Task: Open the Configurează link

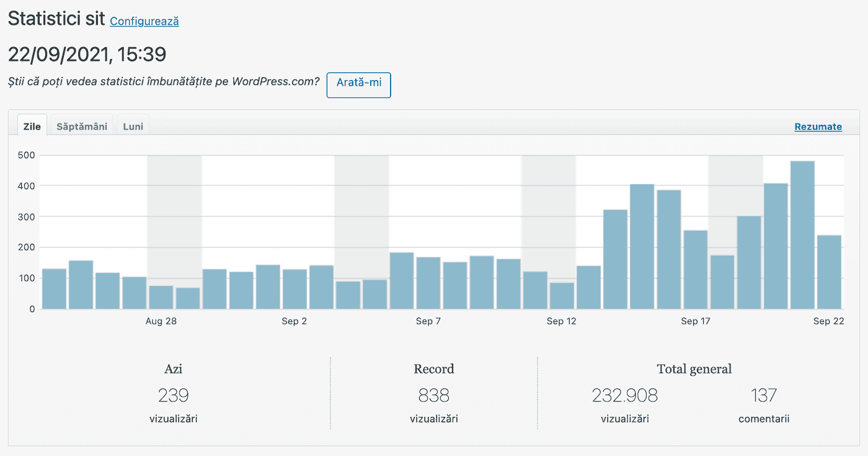Action: [144, 21]
